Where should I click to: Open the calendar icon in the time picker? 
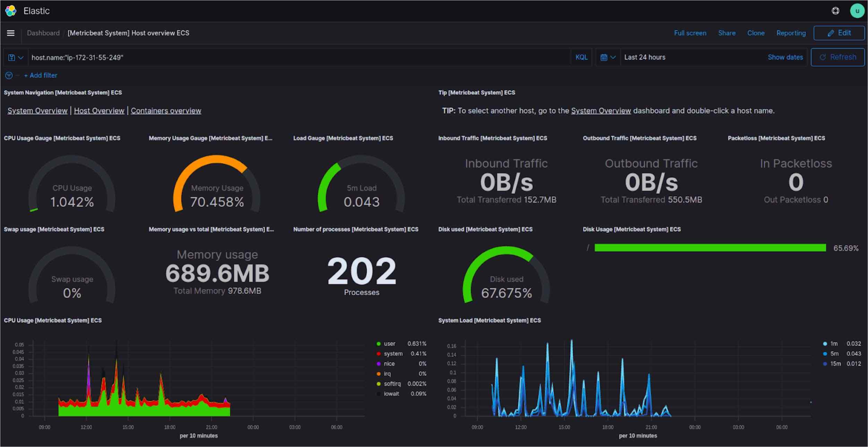605,57
